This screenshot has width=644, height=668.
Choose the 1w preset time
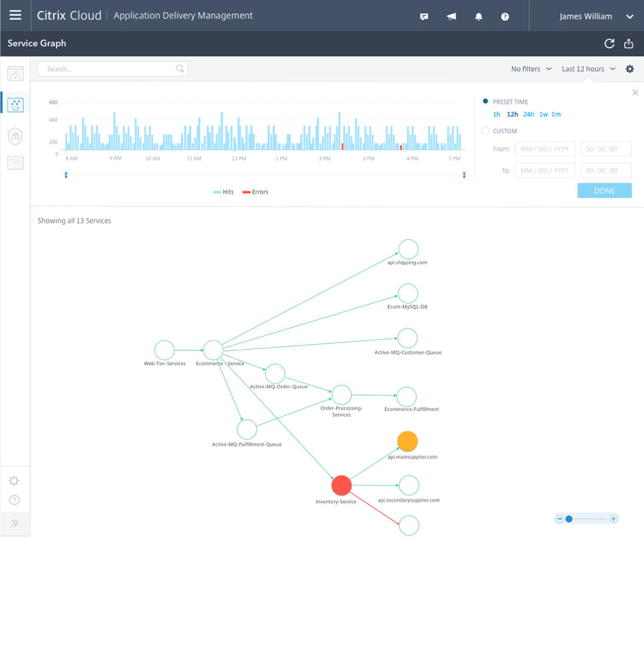[544, 114]
